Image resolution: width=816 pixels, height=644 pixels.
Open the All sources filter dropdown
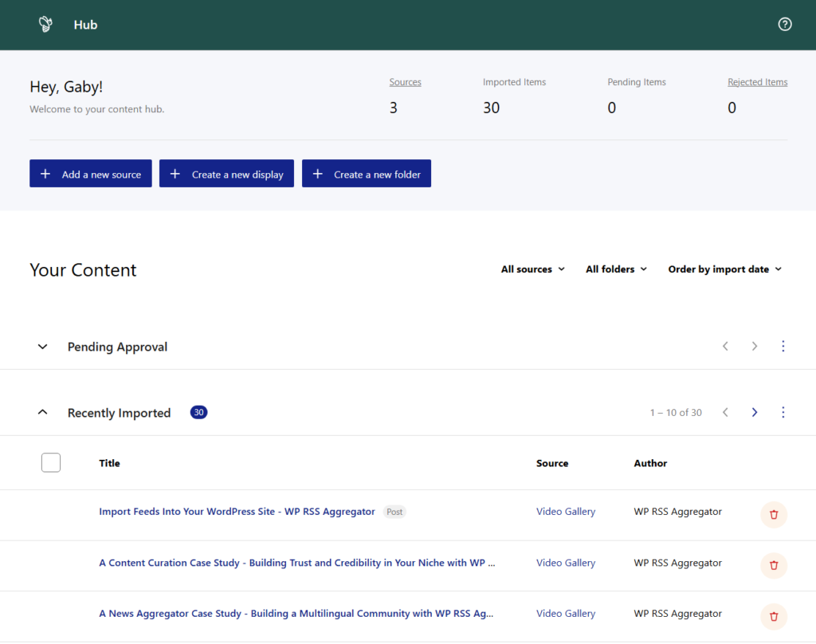click(x=532, y=269)
